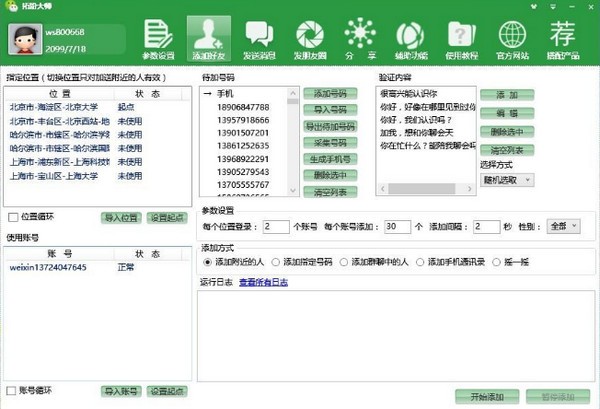Click the phone list vertical scrollbar thumb

pos(293,101)
